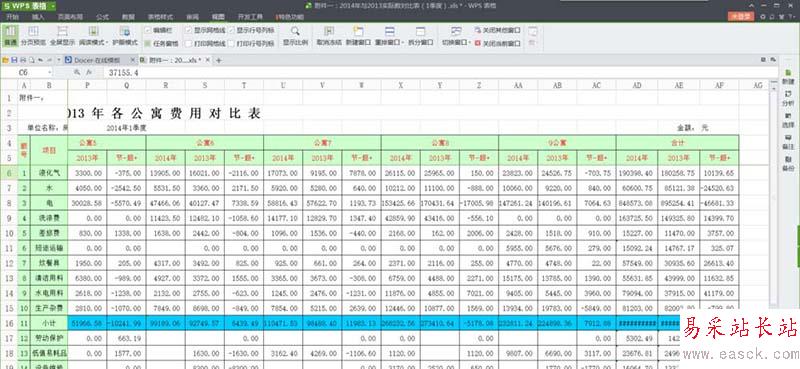Select column header AA
This screenshot has height=369, width=800.
(518, 85)
